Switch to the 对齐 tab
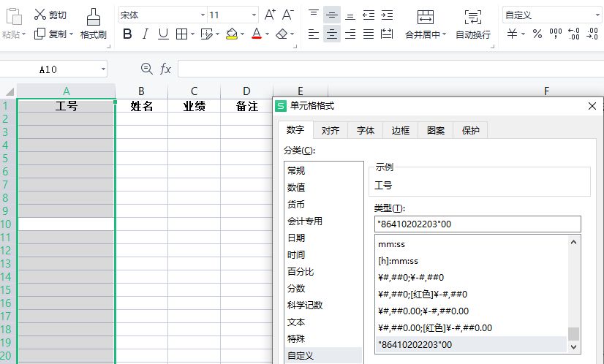 331,131
